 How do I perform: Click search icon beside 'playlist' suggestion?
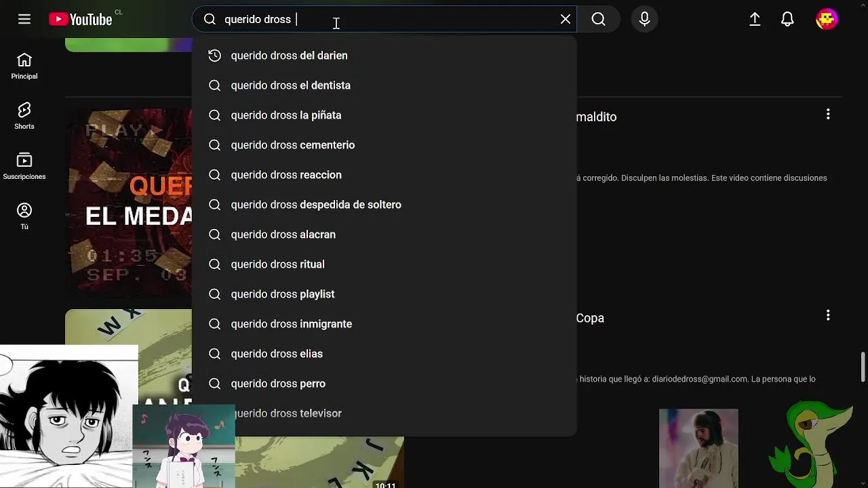(x=214, y=294)
